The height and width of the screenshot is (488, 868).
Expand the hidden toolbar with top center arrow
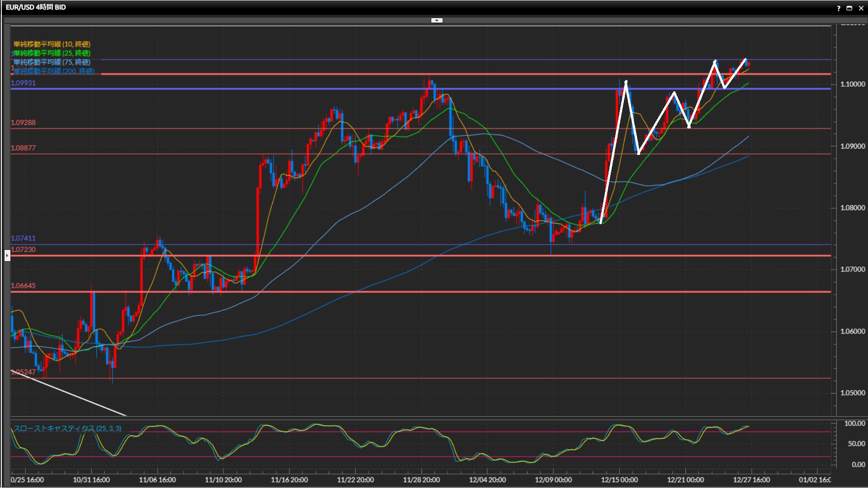tap(437, 20)
